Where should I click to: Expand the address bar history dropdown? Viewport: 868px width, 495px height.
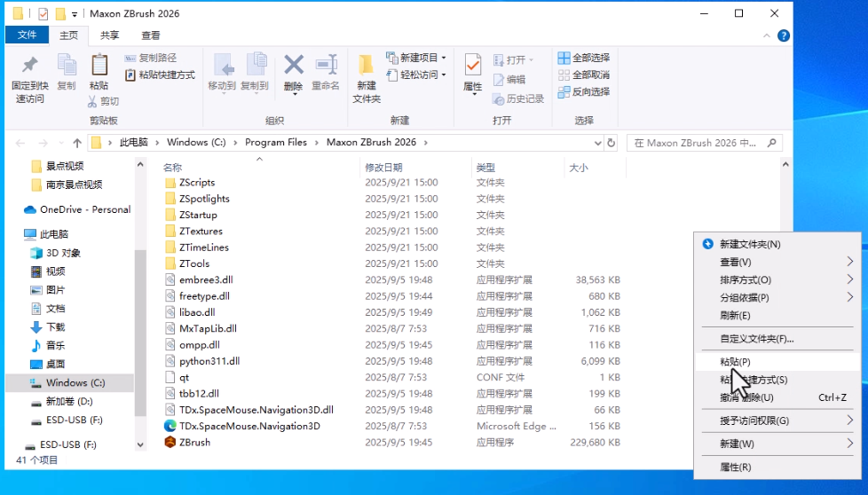(598, 143)
